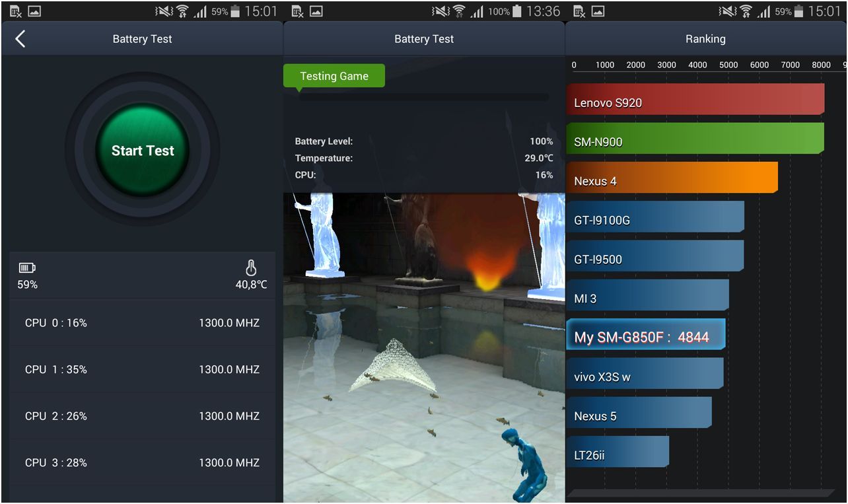Select the CPU 0 : 16% row
Image resolution: width=848 pixels, height=504 pixels.
coord(142,323)
